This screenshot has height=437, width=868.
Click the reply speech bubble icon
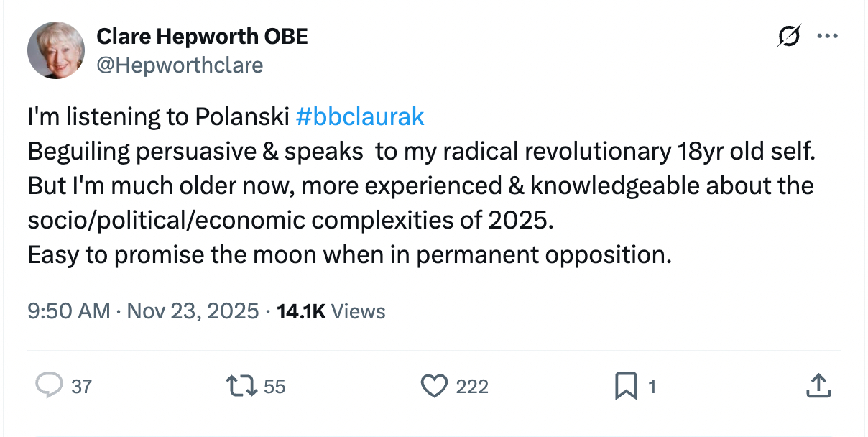tap(49, 386)
